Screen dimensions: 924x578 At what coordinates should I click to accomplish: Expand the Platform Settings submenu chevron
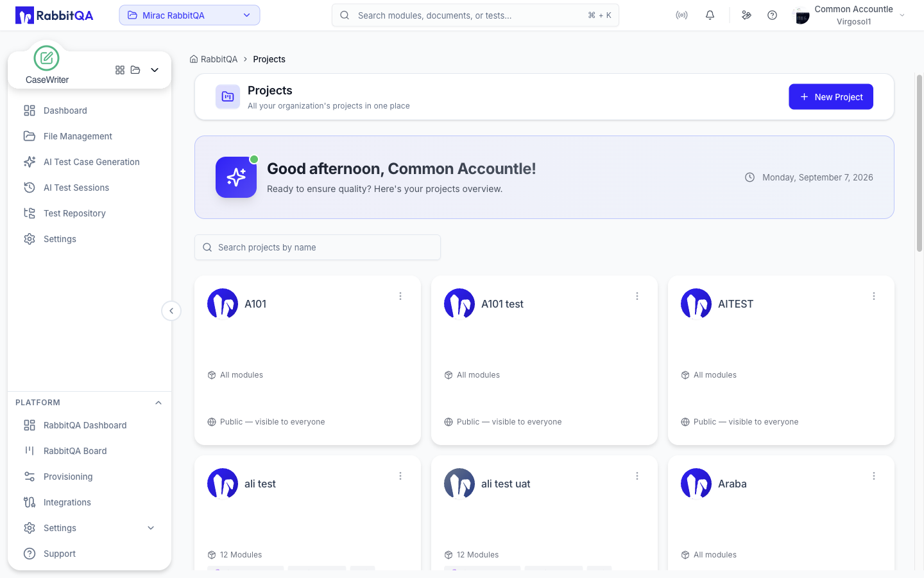(x=151, y=528)
